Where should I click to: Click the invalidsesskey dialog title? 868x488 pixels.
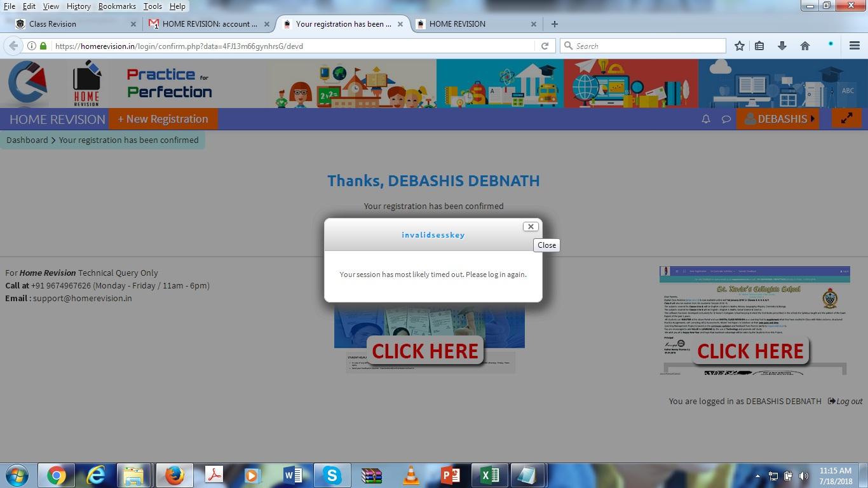pos(433,235)
